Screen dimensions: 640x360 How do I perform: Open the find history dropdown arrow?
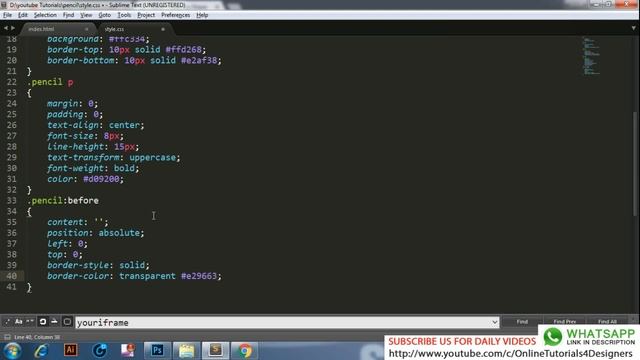pyautogui.click(x=495, y=322)
